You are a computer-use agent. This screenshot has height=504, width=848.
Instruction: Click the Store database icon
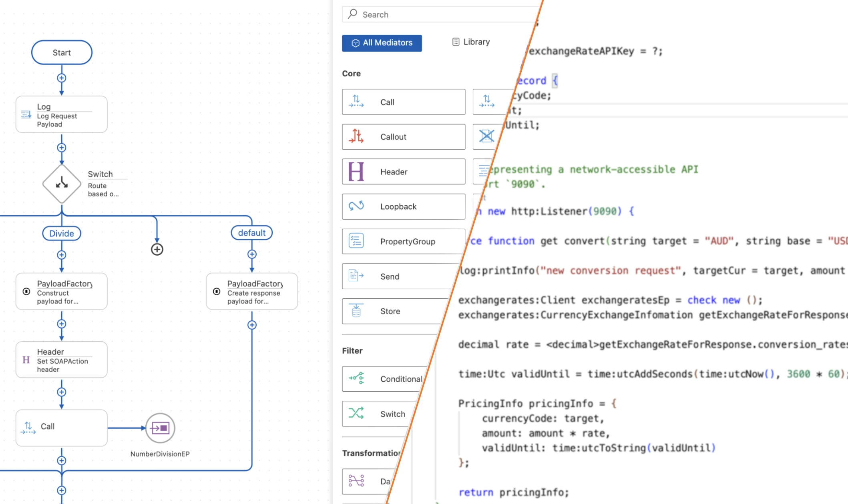click(x=356, y=310)
